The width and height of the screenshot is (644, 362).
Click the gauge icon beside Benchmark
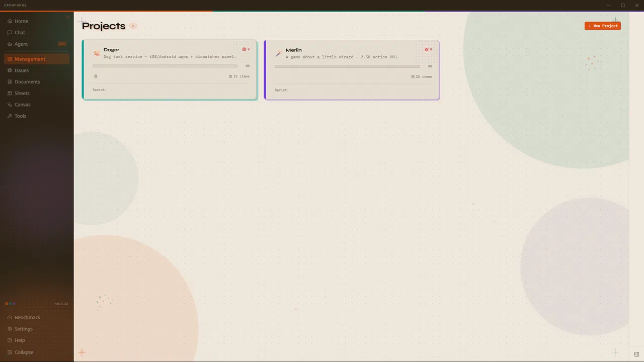[x=10, y=318]
